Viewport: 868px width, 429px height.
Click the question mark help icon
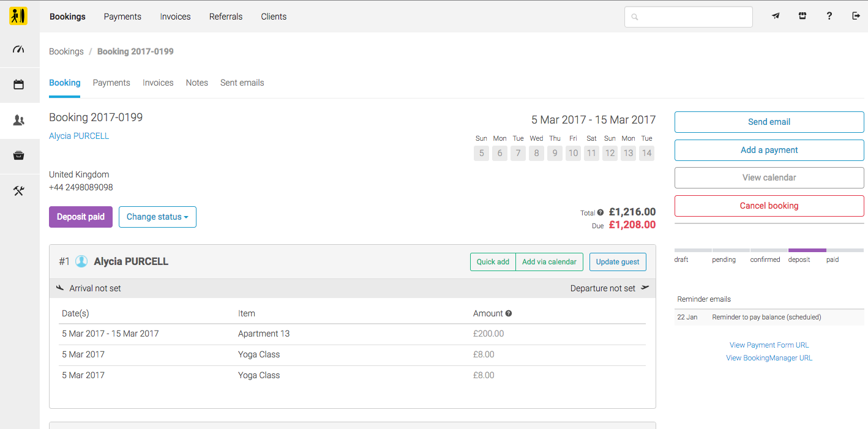coord(829,17)
